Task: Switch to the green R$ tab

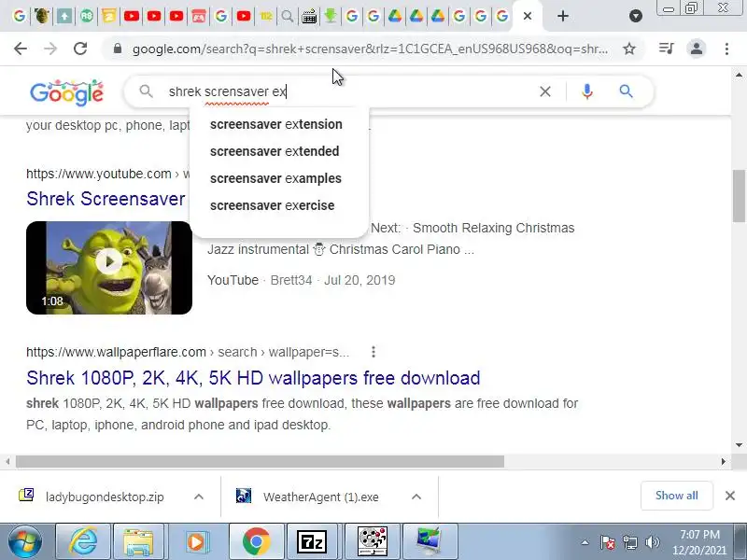Action: (86, 16)
